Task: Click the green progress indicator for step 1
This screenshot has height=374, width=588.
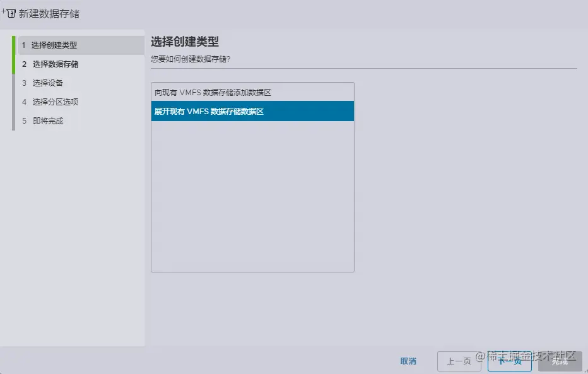Action: pyautogui.click(x=13, y=45)
